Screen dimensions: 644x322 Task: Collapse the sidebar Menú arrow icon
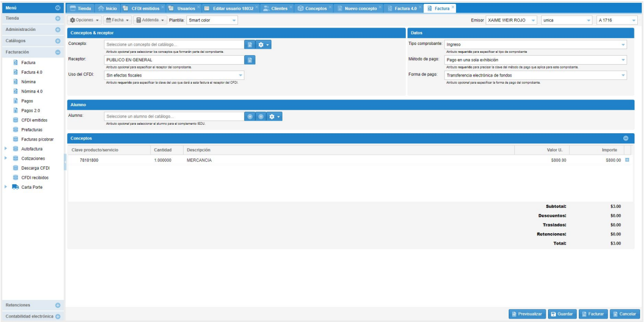tap(58, 8)
